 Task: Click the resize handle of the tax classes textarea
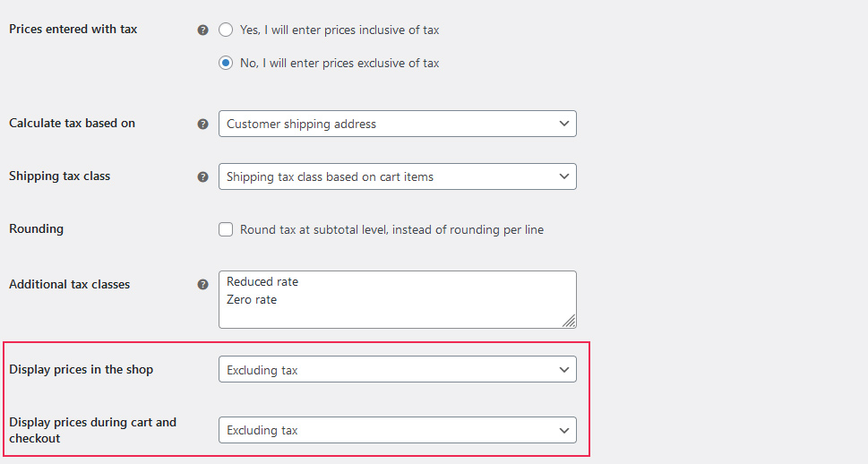tap(570, 322)
